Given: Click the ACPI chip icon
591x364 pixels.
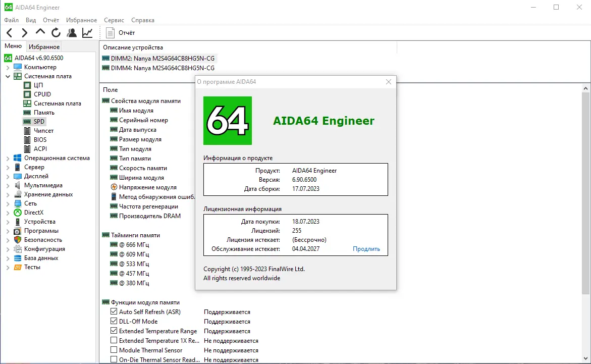Looking at the screenshot, I should 27,148.
